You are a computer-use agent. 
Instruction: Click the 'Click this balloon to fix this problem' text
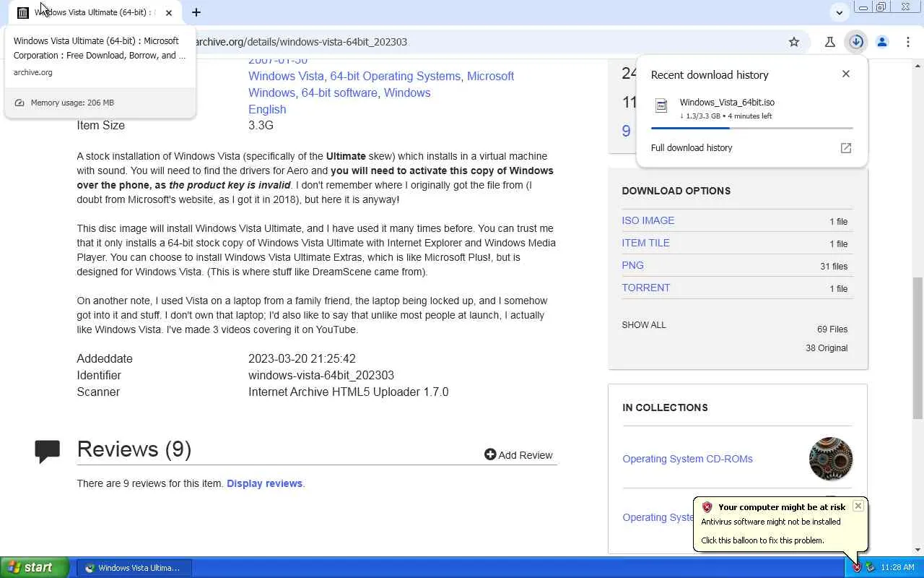[762, 540]
